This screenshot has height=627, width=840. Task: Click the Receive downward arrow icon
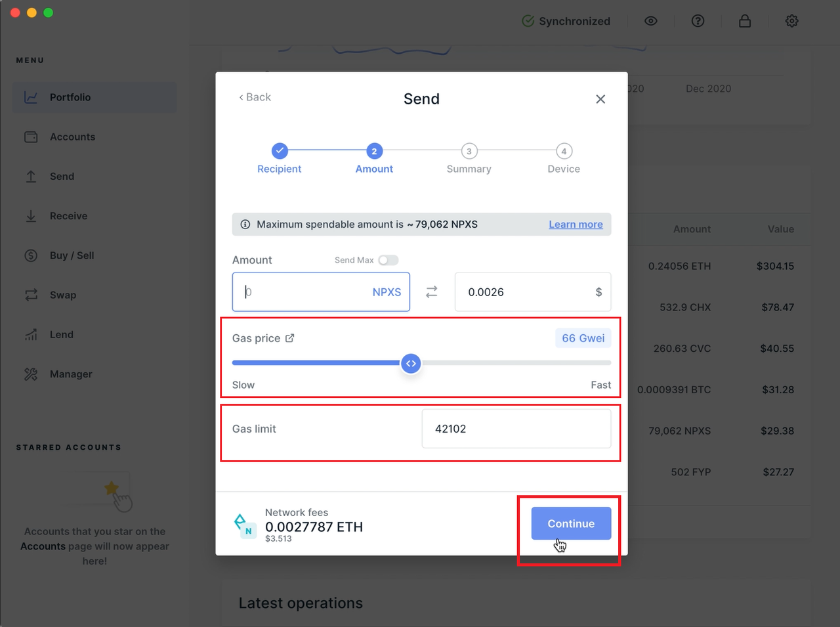[31, 216]
